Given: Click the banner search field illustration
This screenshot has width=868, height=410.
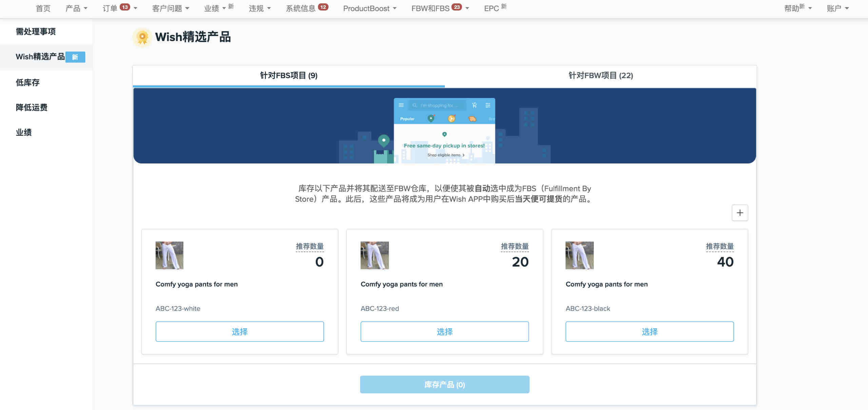Looking at the screenshot, I should [x=437, y=105].
